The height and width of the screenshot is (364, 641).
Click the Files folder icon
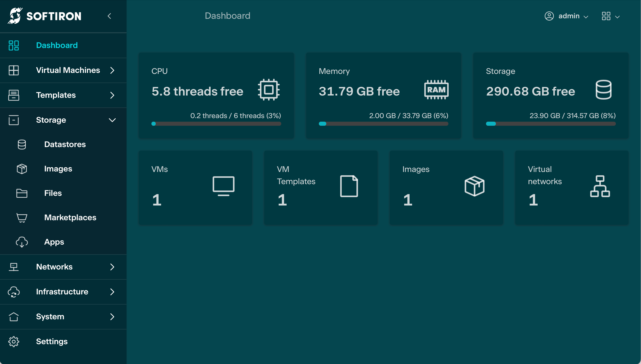(22, 193)
